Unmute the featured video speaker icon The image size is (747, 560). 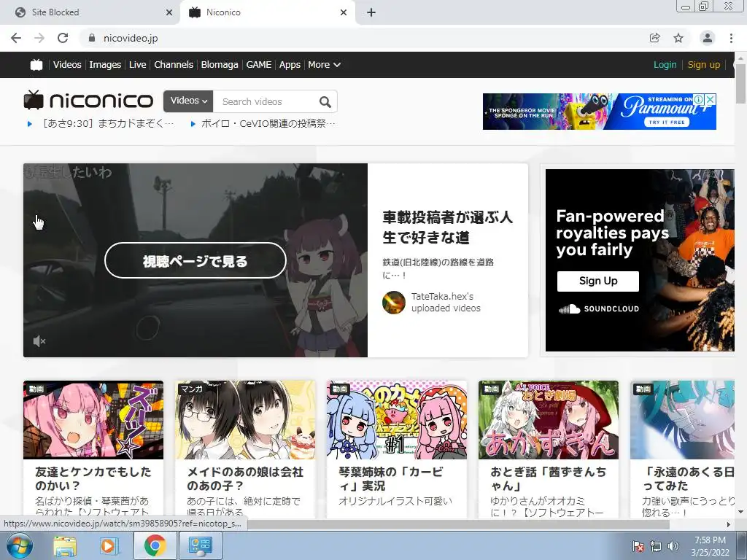39,341
